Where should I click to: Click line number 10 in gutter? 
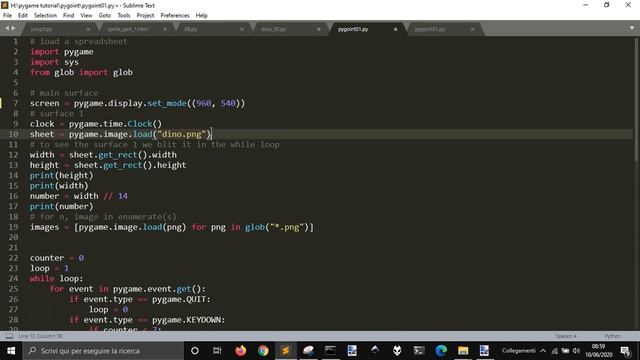13,134
